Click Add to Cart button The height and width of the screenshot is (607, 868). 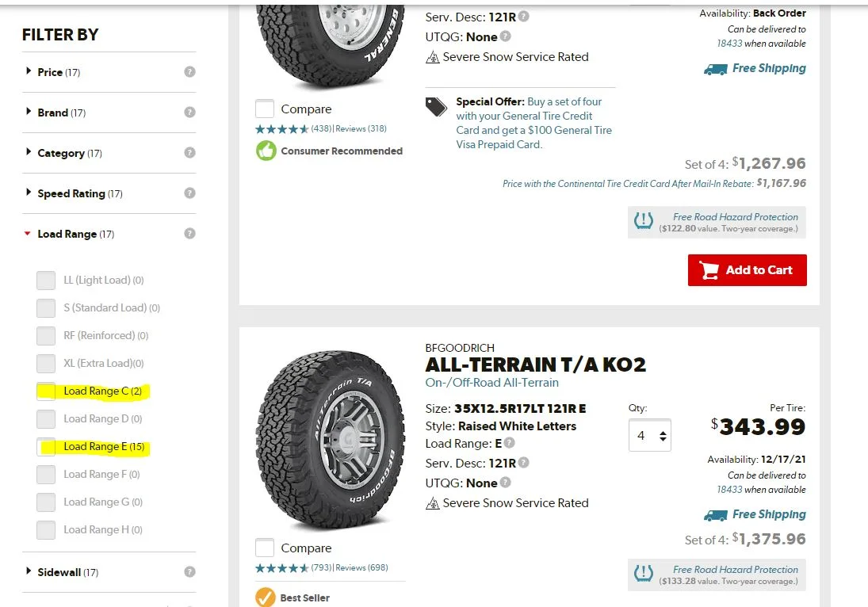pos(748,270)
